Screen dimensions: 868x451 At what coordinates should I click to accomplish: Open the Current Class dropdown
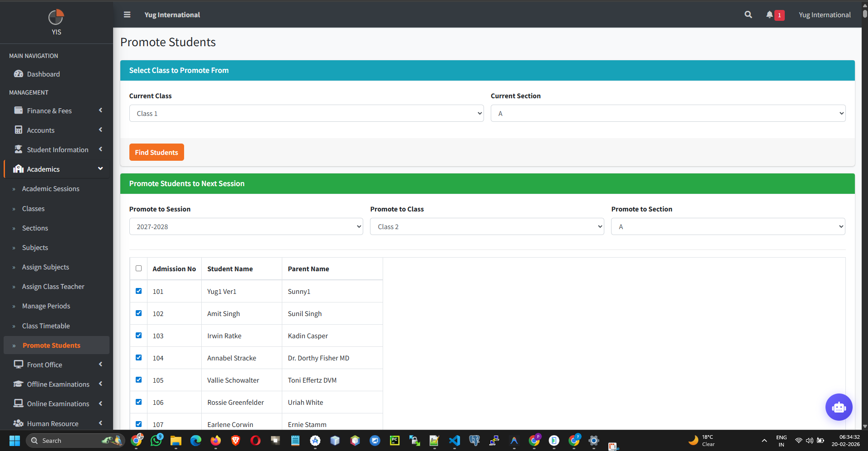pyautogui.click(x=306, y=113)
